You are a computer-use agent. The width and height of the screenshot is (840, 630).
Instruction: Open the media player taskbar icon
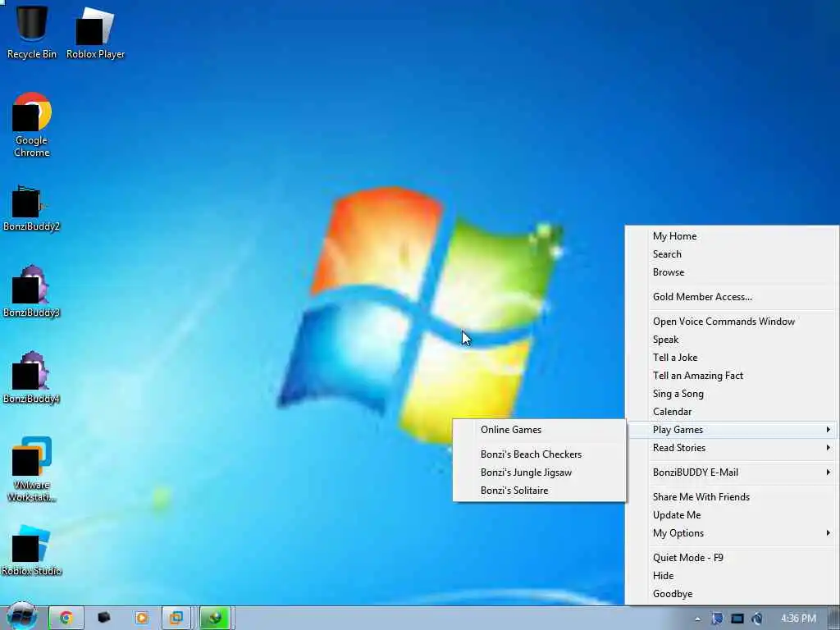(141, 618)
